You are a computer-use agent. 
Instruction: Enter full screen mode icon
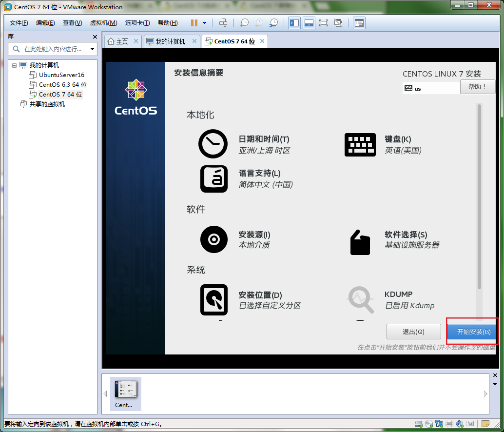click(323, 23)
